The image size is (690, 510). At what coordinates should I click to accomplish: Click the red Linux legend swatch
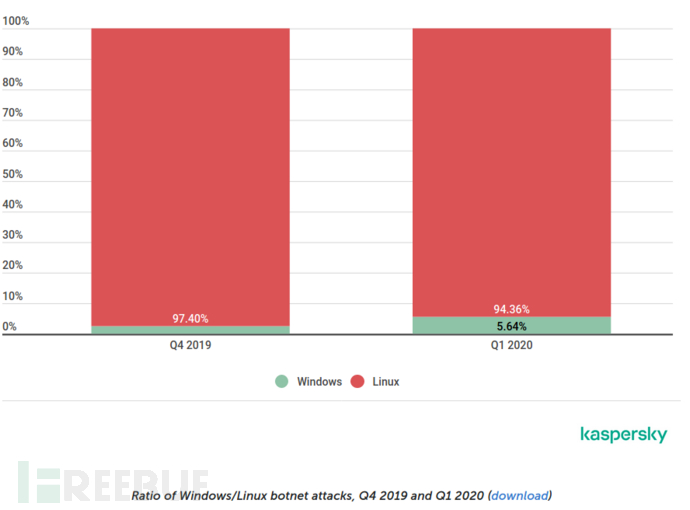tap(357, 381)
